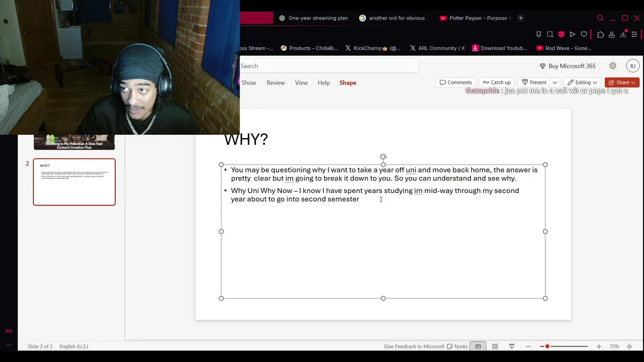Image resolution: width=644 pixels, height=362 pixels.
Task: Click the RJ account avatar
Action: 633,66
